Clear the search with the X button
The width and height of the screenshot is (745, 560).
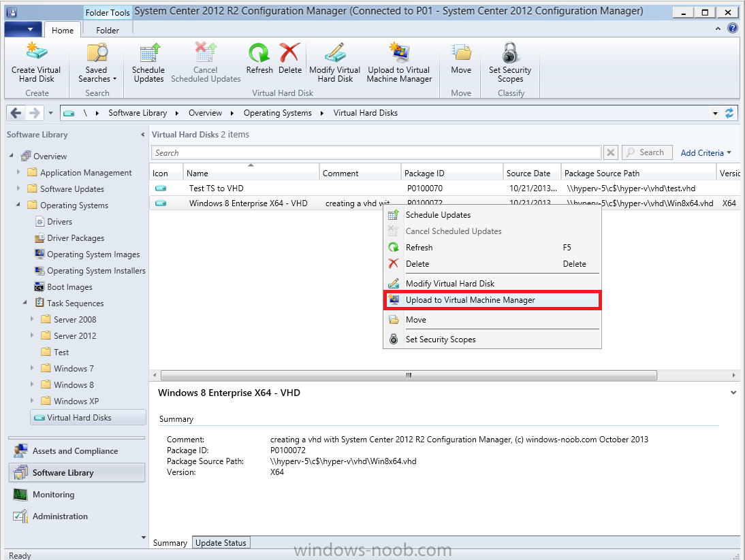(x=611, y=152)
